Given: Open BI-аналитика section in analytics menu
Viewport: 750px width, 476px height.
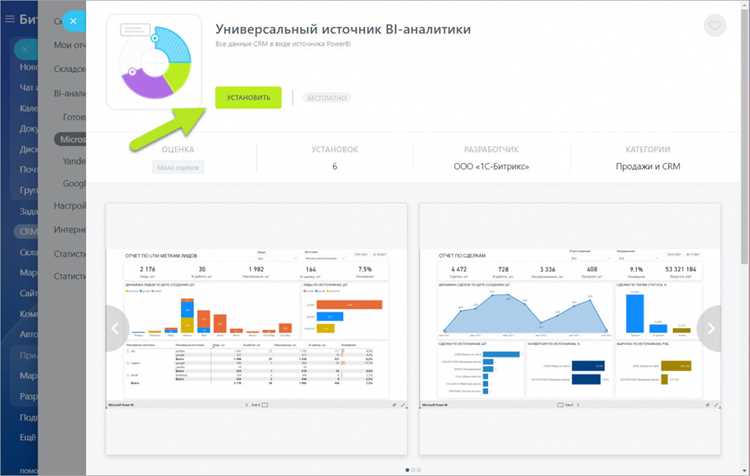Looking at the screenshot, I should pyautogui.click(x=70, y=93).
